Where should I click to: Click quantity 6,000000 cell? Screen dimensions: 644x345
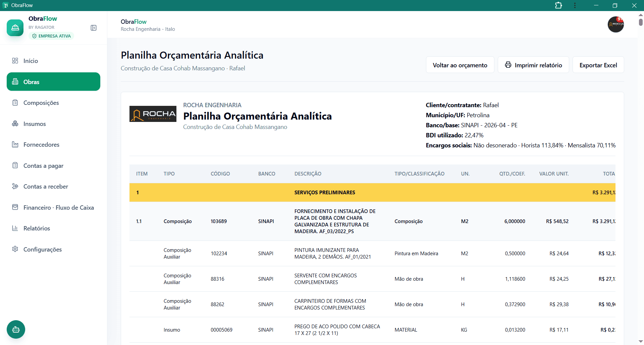tap(515, 221)
